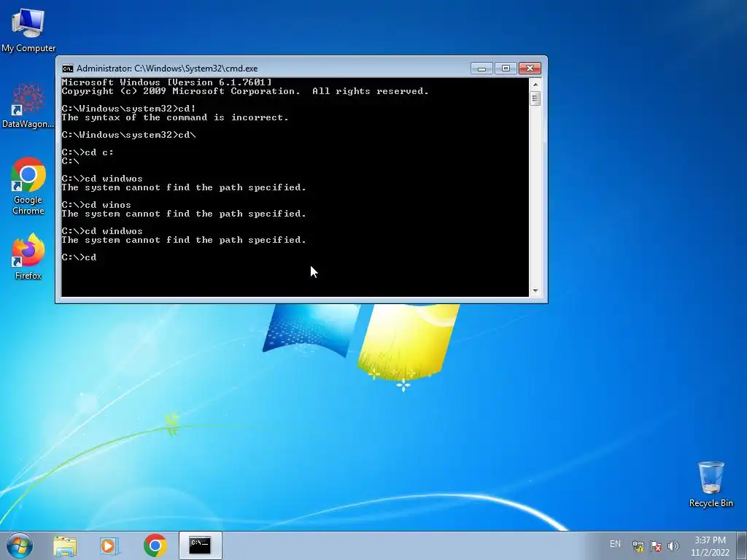Viewport: 747px width, 560px height.
Task: Open the DataWagon desktop shortcut
Action: (x=28, y=106)
